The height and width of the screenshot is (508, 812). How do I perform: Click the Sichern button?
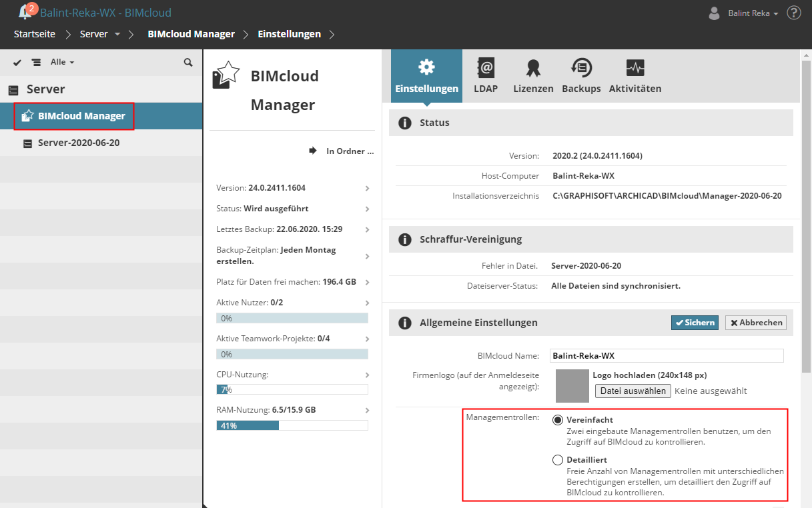pos(695,323)
